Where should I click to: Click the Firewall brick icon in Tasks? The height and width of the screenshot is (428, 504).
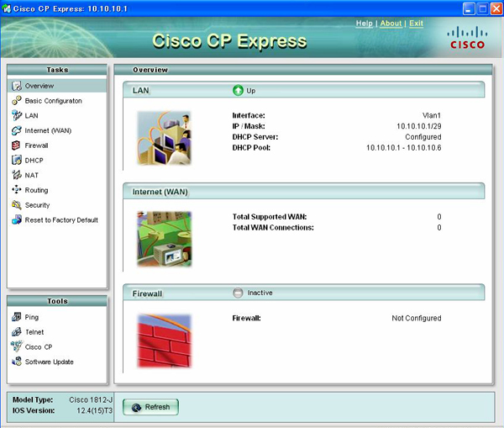pos(17,145)
